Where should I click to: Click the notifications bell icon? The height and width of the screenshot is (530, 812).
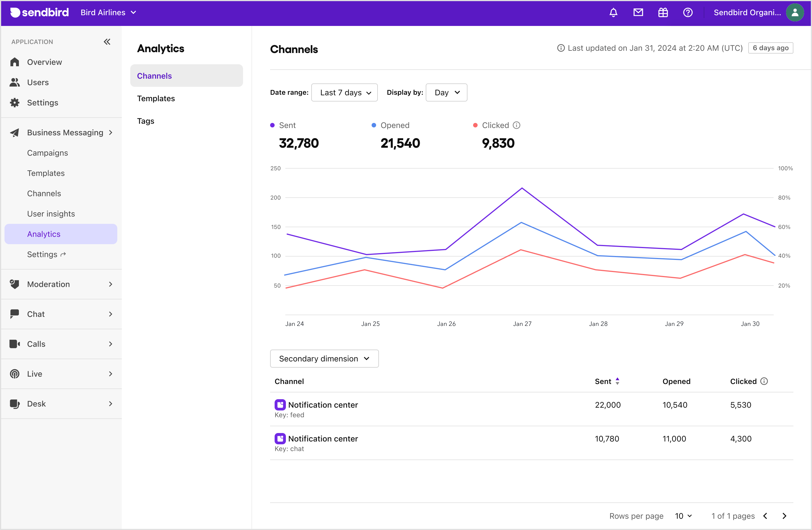[x=613, y=13]
